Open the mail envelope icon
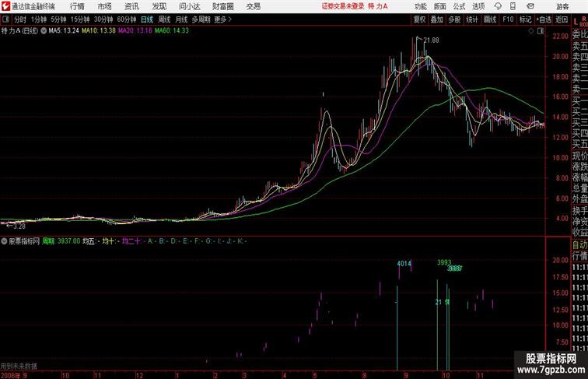Screen dimensions: 588x379 tap(530, 6)
